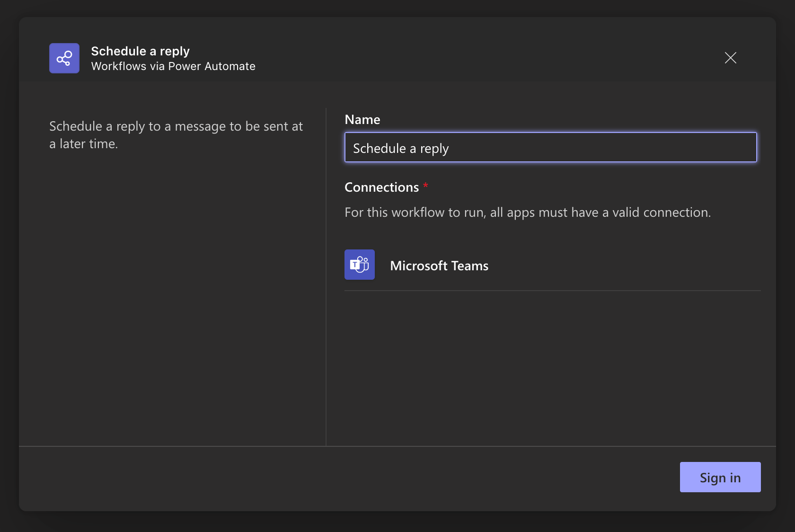Click the Microsoft Teams connection label
Viewport: 795px width, 532px height.
[439, 266]
